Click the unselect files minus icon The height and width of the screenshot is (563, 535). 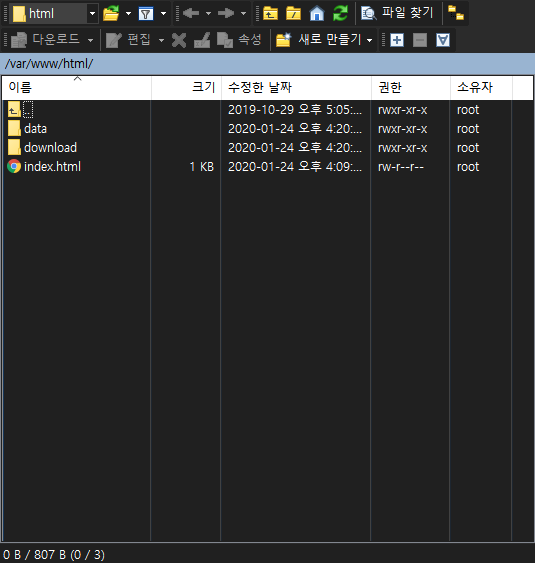tap(420, 40)
